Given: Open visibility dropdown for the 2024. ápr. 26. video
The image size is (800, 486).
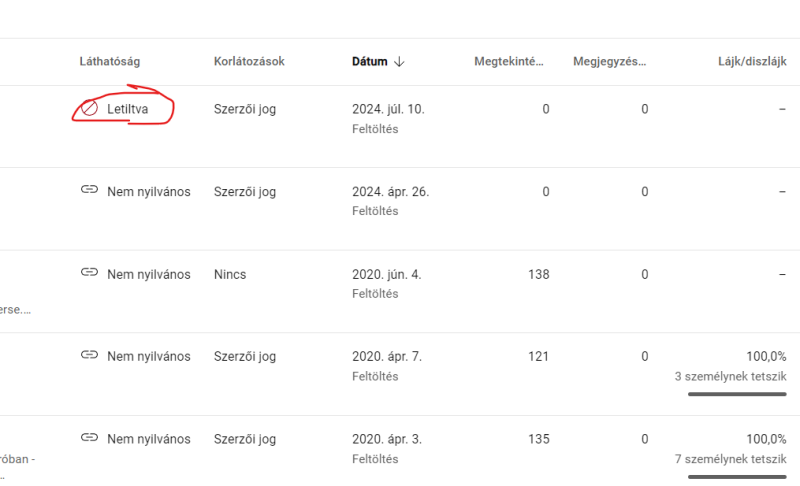Looking at the screenshot, I should pyautogui.click(x=148, y=192).
